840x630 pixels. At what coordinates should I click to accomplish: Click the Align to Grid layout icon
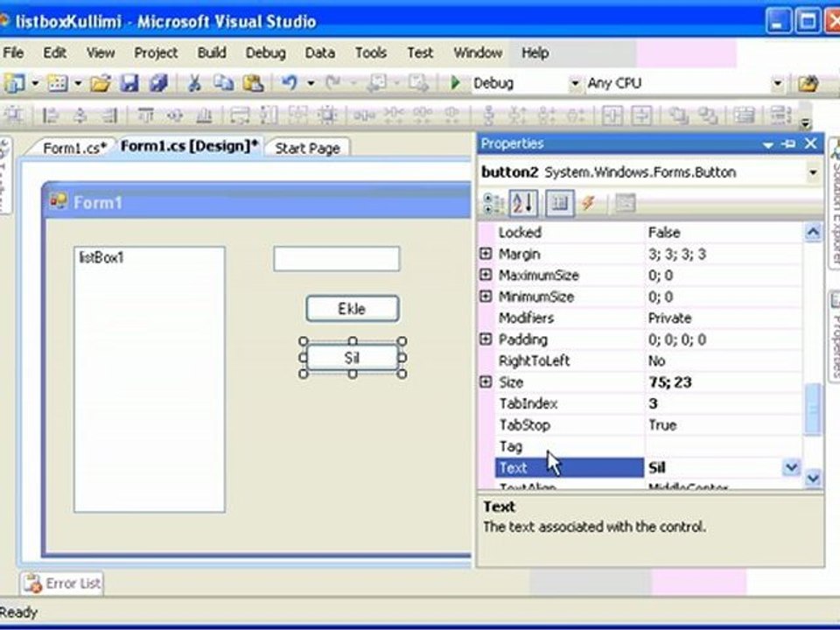(x=13, y=115)
